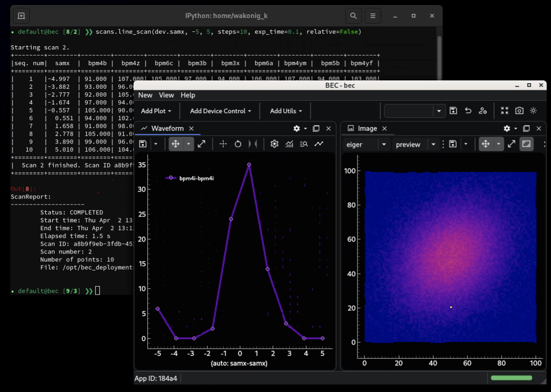Viewport: 551px width, 392px height.
Task: Click the collapse arrows icon in main toolbar
Action: pyautogui.click(x=505, y=111)
